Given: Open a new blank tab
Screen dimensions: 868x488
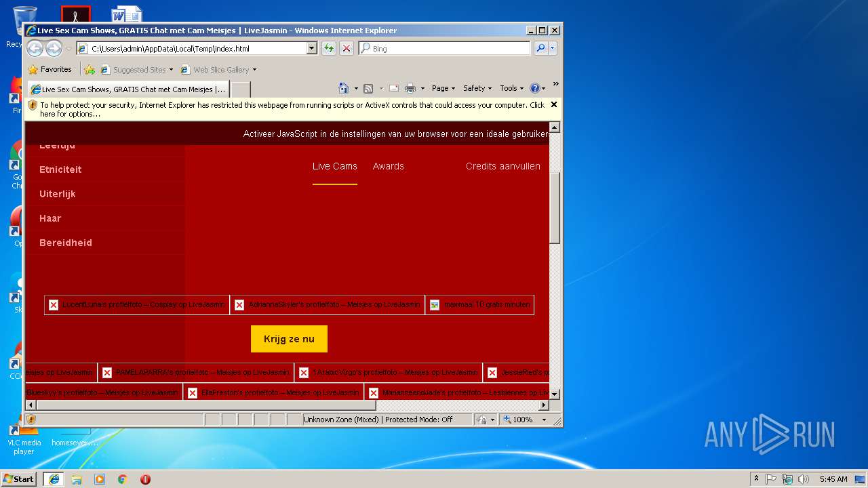Looking at the screenshot, I should pyautogui.click(x=241, y=89).
